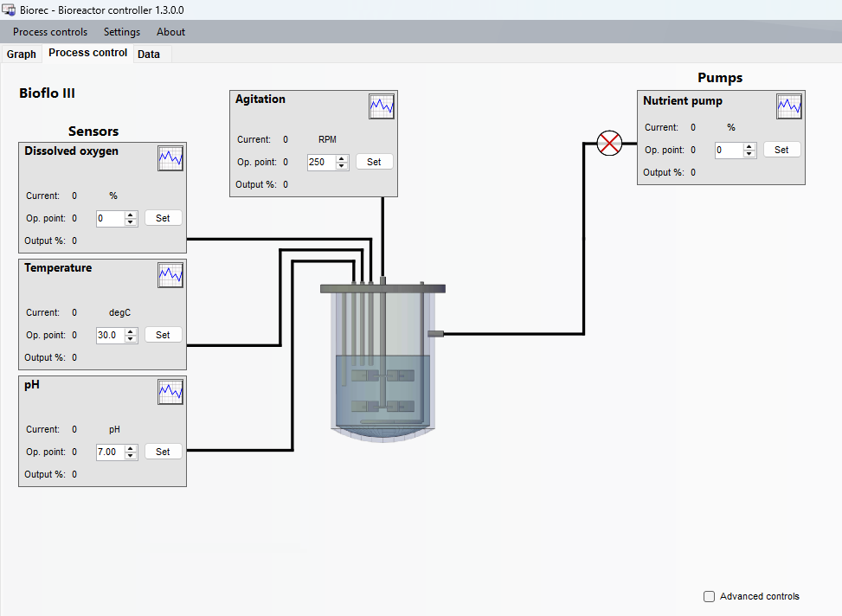842x616 pixels.
Task: Click the bioreactor vessel image
Action: point(382,360)
